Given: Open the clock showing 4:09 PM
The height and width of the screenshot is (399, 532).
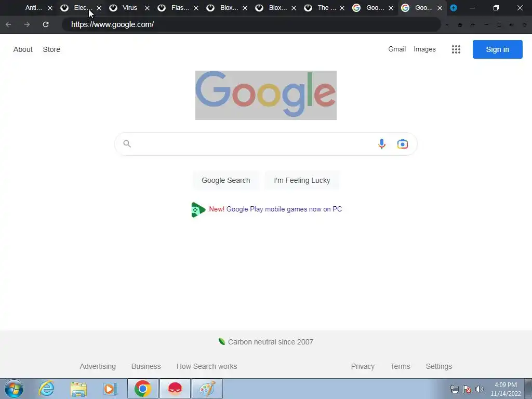Looking at the screenshot, I should (x=506, y=389).
